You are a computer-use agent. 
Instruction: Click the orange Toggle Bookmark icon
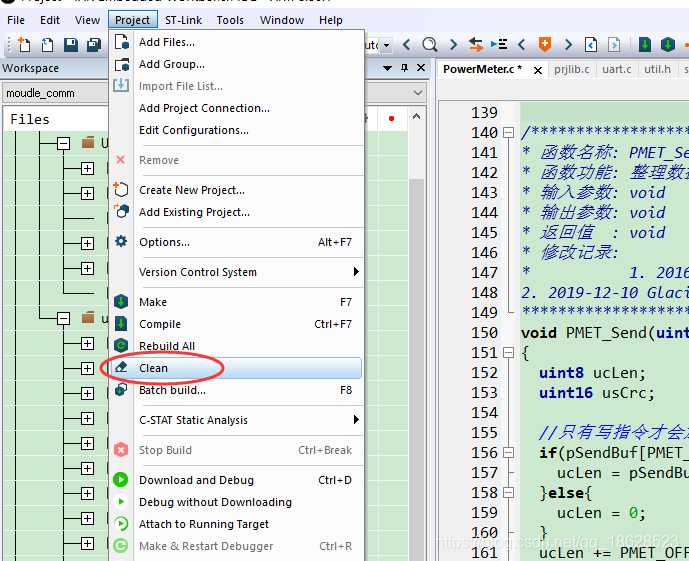[545, 44]
